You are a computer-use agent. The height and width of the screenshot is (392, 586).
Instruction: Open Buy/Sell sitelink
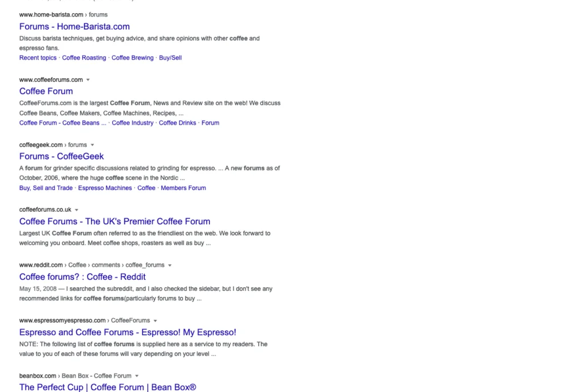coord(171,58)
